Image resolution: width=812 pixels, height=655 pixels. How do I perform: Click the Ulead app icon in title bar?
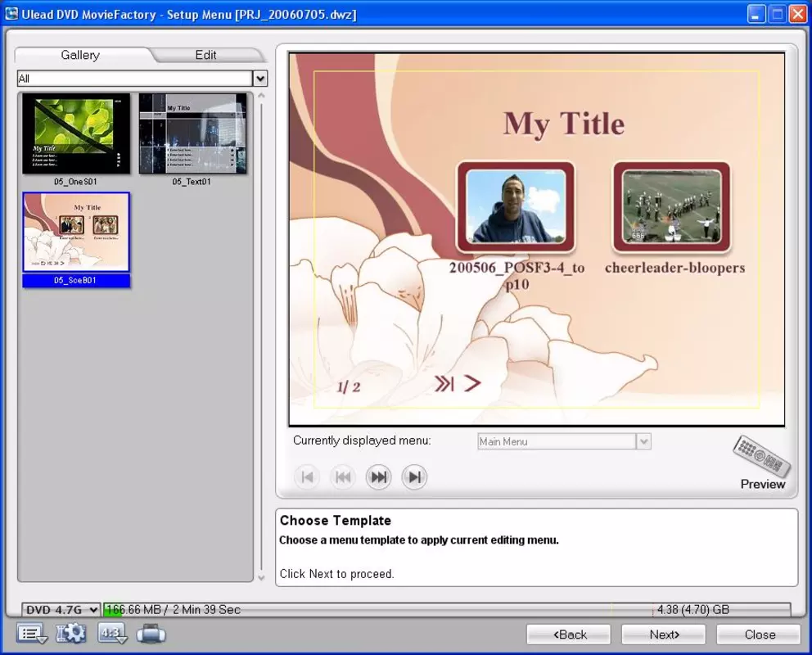coord(11,14)
